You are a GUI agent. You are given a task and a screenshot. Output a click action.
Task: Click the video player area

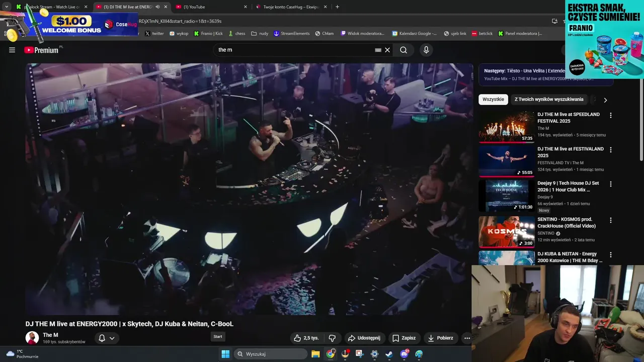pos(249,189)
